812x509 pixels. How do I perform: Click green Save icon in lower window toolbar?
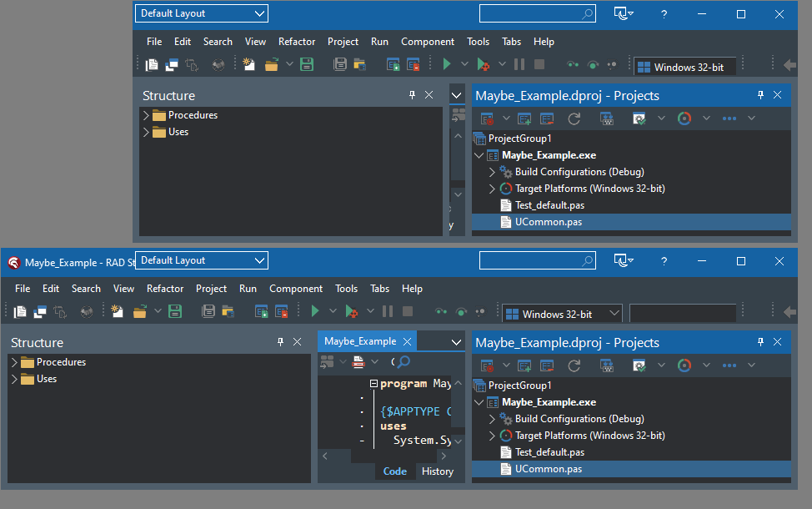click(175, 311)
